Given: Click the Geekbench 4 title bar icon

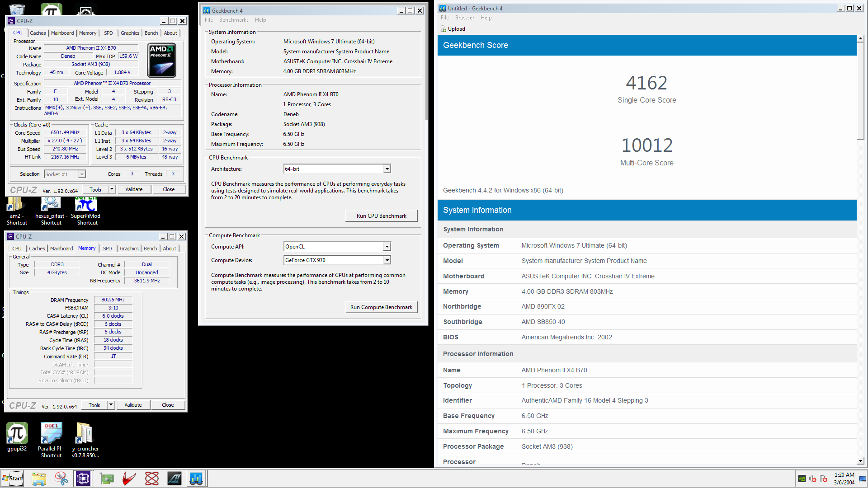Looking at the screenshot, I should (x=207, y=10).
